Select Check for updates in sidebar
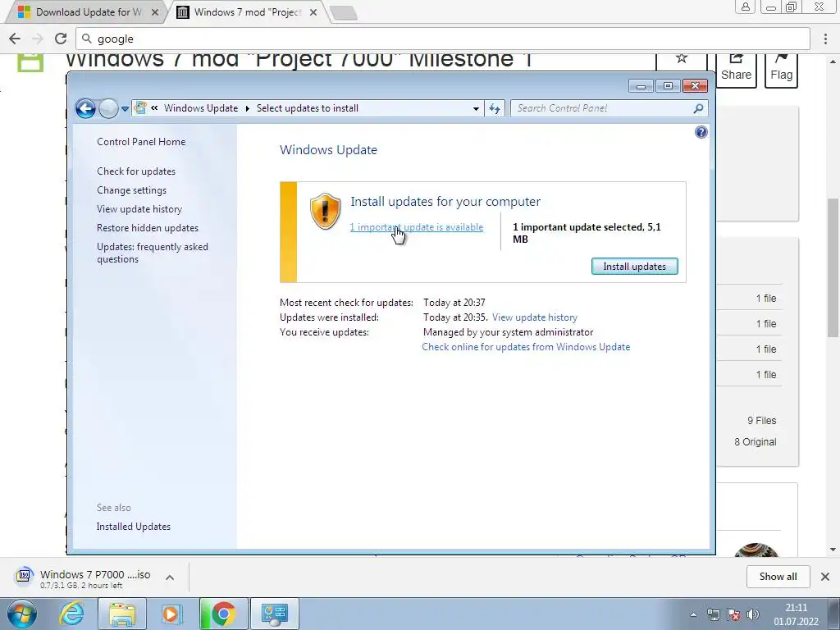The height and width of the screenshot is (630, 840). click(x=136, y=171)
